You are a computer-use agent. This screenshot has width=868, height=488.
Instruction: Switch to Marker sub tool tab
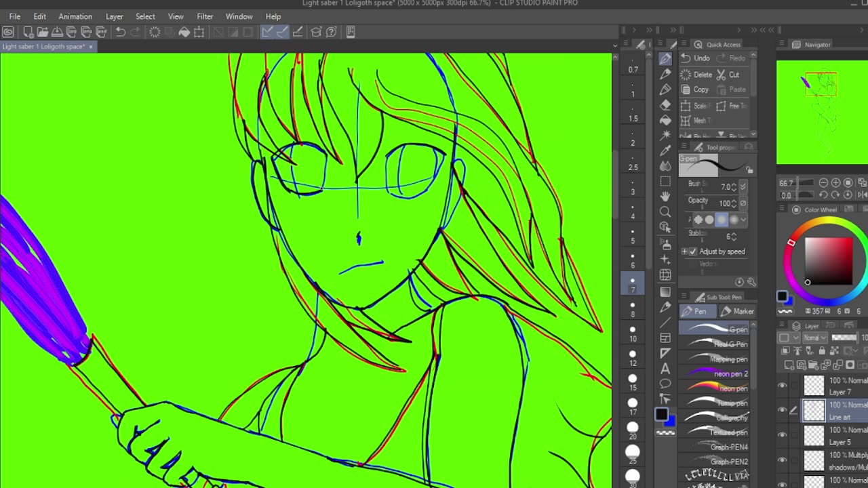(x=736, y=311)
